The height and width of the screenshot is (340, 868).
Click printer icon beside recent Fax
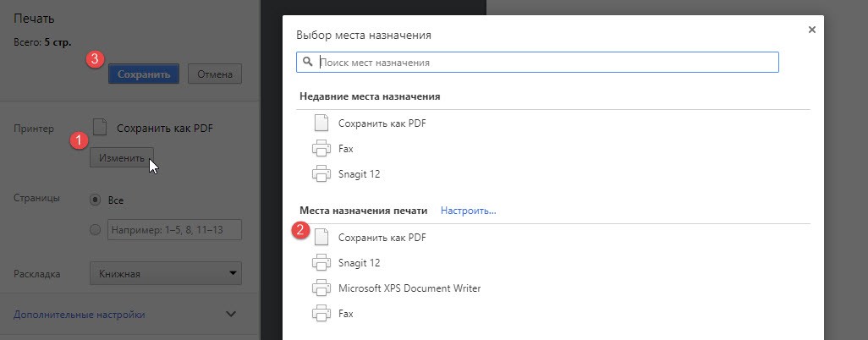coord(321,148)
